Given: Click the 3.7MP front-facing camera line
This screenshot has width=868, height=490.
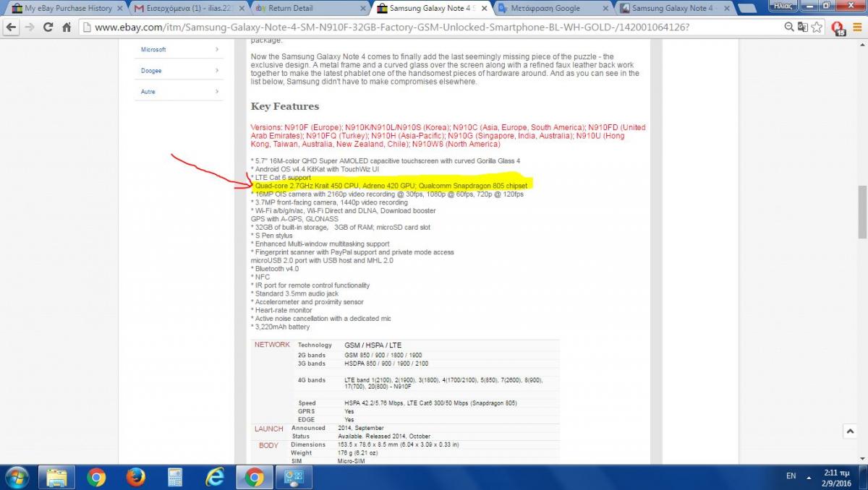Looking at the screenshot, I should [329, 202].
